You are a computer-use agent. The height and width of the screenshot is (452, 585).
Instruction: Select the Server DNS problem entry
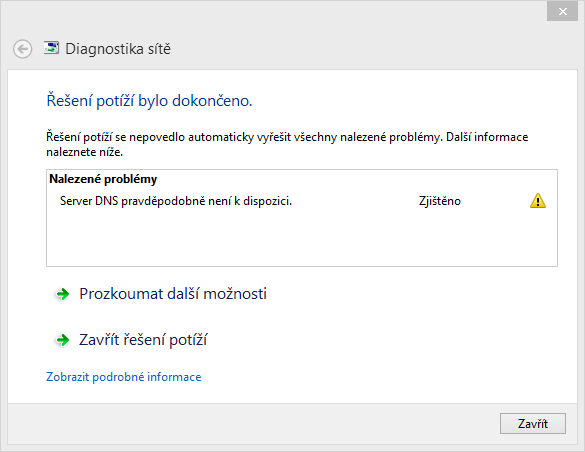click(x=302, y=201)
